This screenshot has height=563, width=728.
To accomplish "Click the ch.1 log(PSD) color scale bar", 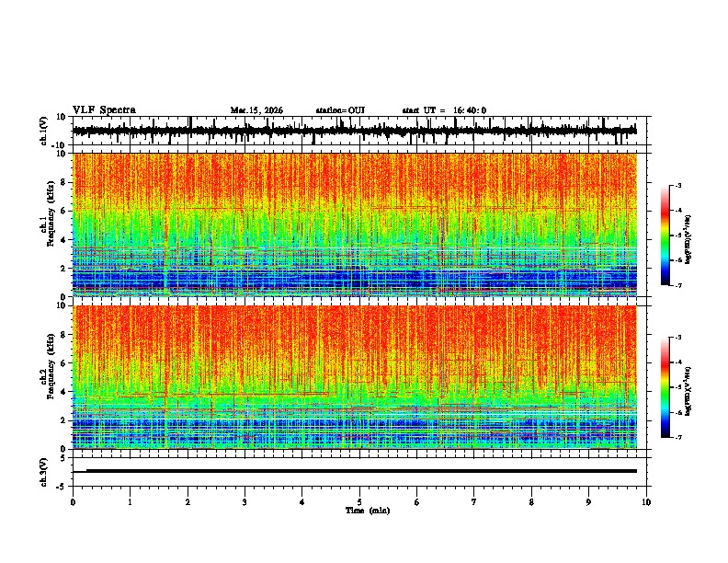I will coord(665,236).
